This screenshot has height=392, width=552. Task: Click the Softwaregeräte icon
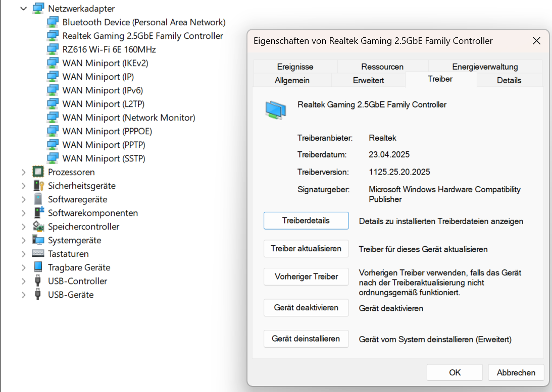coord(38,199)
